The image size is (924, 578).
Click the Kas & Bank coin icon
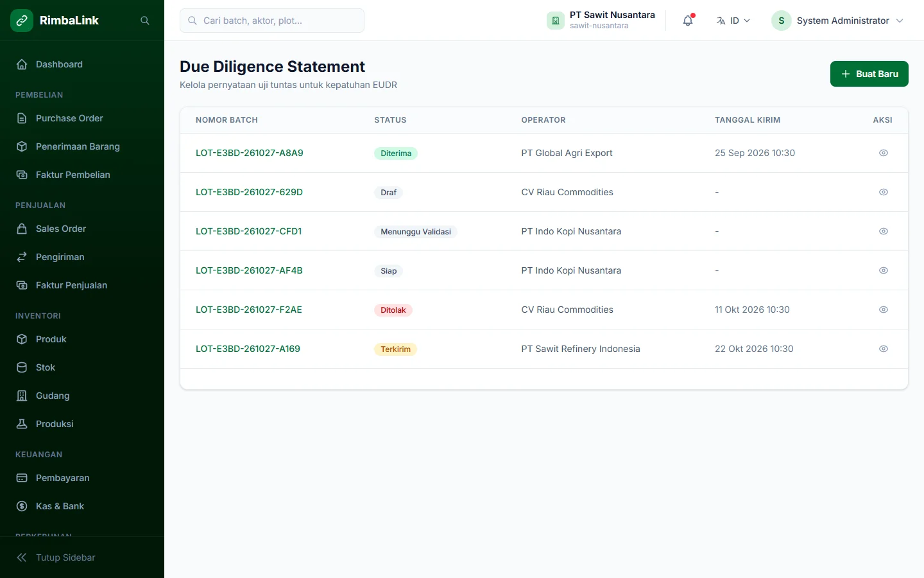pyautogui.click(x=22, y=506)
